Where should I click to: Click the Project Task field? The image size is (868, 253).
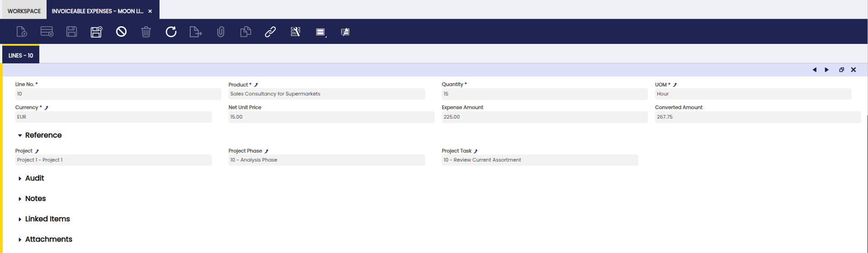click(x=540, y=160)
